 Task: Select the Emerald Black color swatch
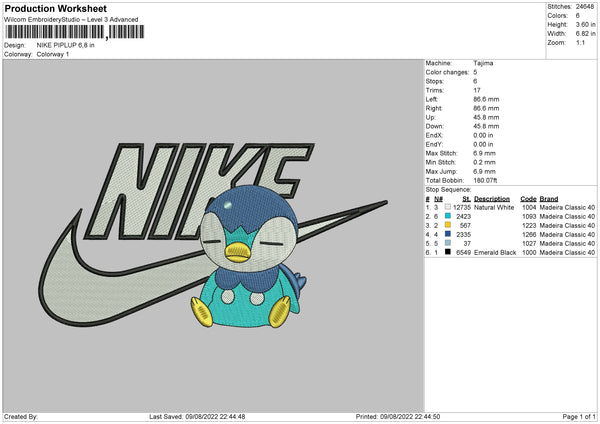(448, 252)
